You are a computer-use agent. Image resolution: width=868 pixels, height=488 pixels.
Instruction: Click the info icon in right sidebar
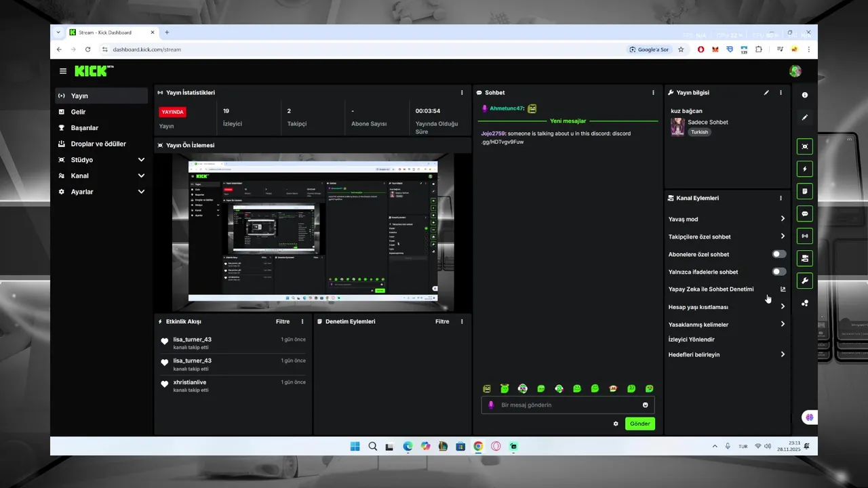(x=805, y=96)
